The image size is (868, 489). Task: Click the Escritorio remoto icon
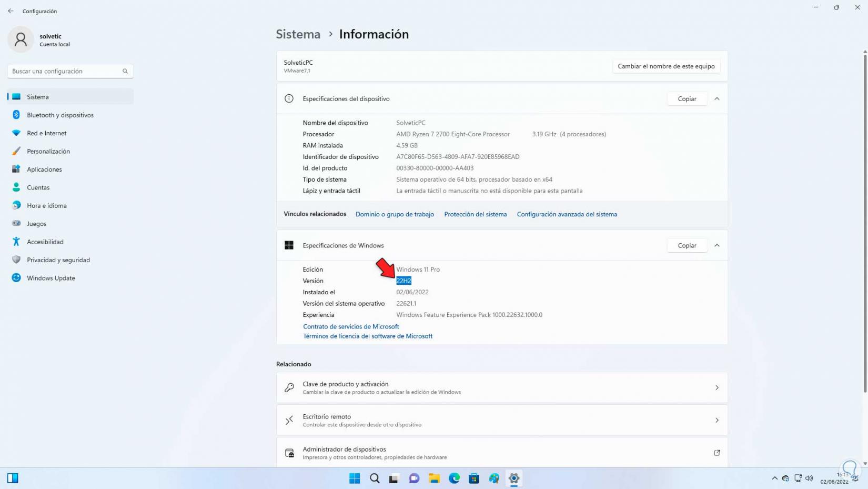coord(289,421)
